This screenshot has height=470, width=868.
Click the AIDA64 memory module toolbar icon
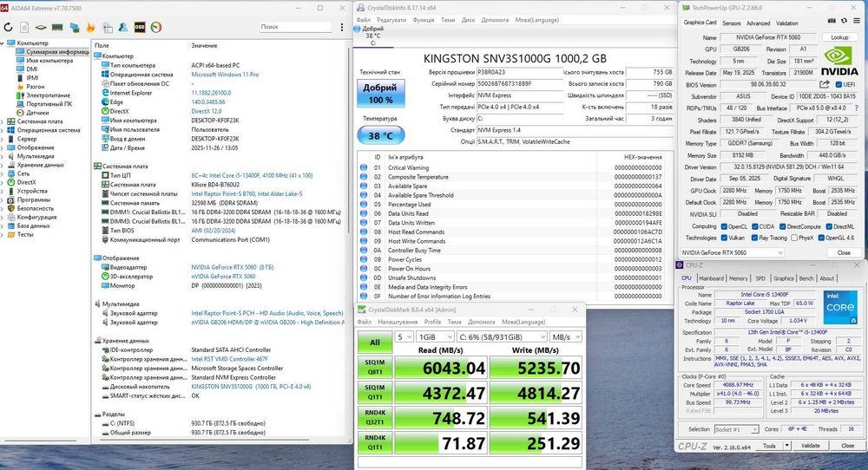57,27
